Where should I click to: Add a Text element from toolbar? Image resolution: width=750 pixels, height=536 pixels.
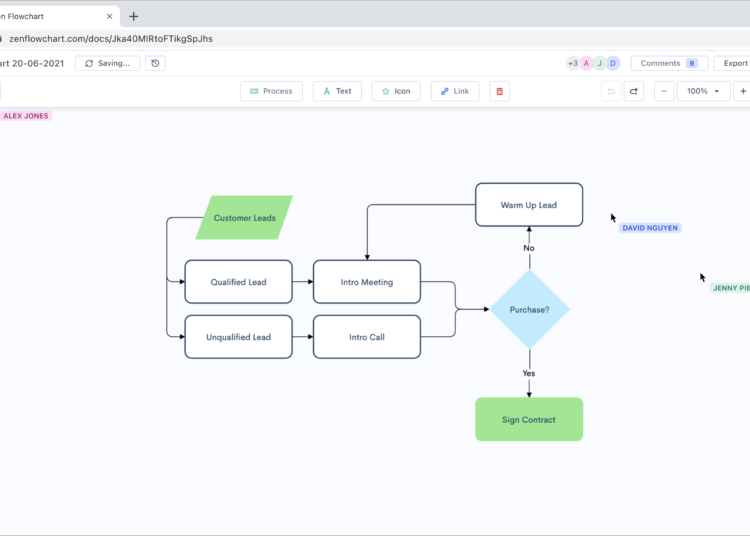tap(337, 91)
